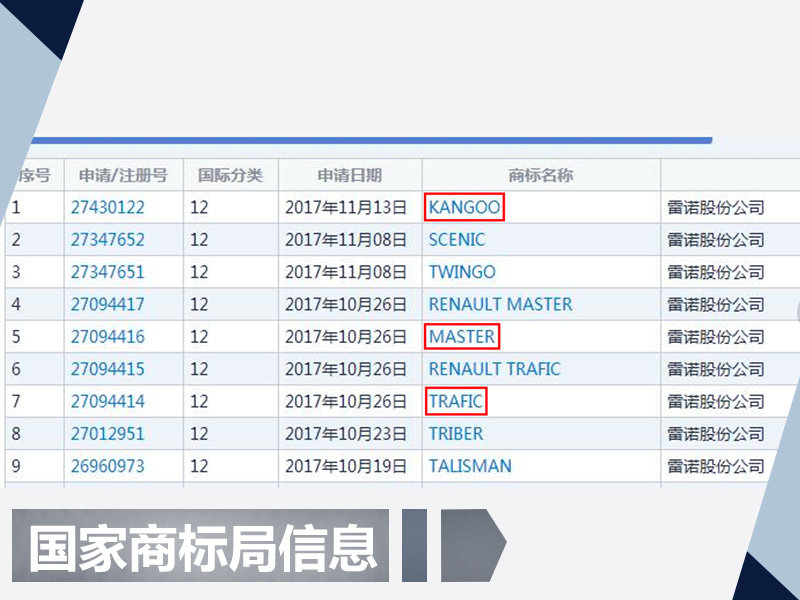The image size is (800, 600).
Task: Click applicant 雷诺股份公司 in TALISMAN row
Action: pyautogui.click(x=716, y=466)
